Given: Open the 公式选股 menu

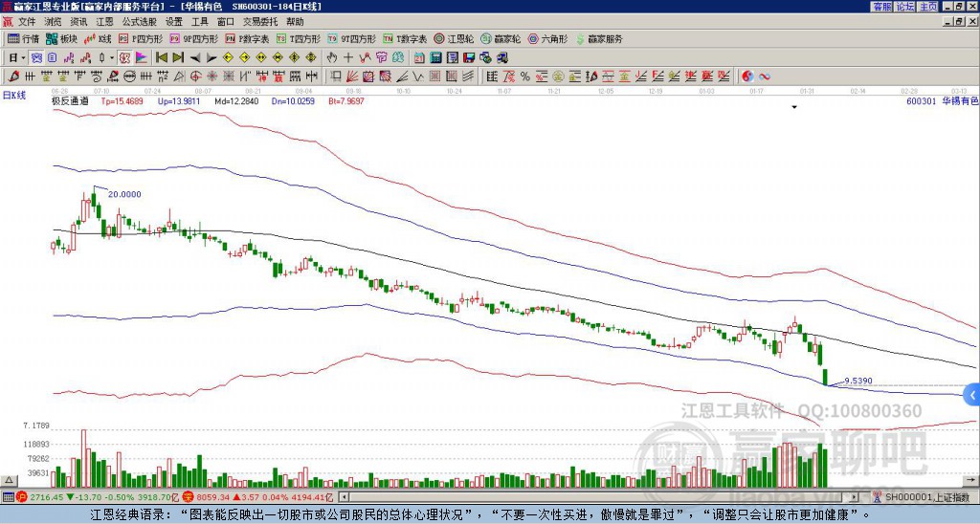Looking at the screenshot, I should coord(140,22).
